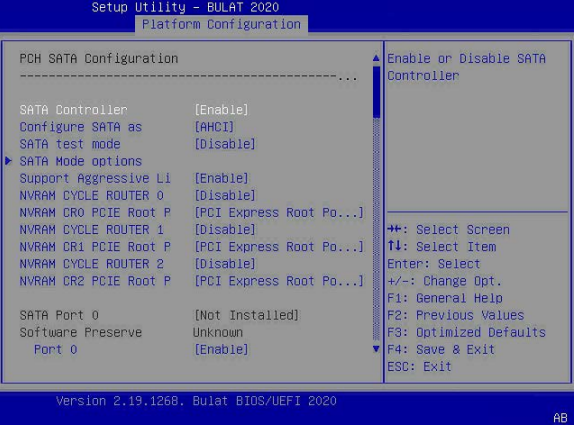Open NVRAM CR0 PCI Express Root Po value
Screen dimensions: 575x426
point(279,212)
